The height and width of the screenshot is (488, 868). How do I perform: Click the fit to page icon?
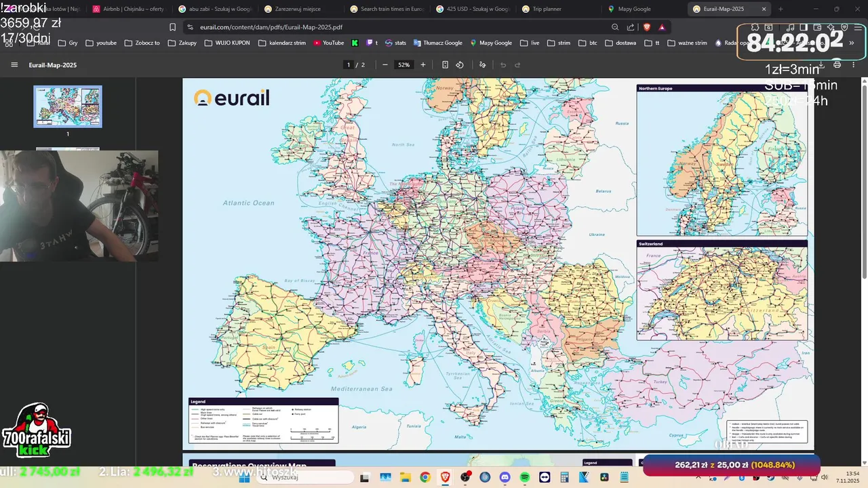[445, 65]
